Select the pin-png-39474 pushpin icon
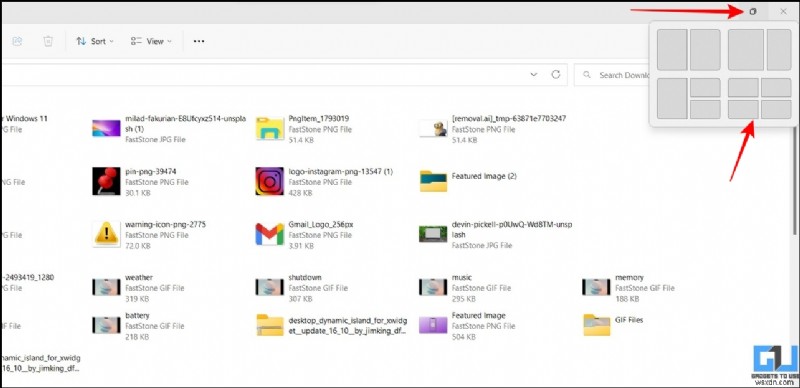 pyautogui.click(x=106, y=181)
